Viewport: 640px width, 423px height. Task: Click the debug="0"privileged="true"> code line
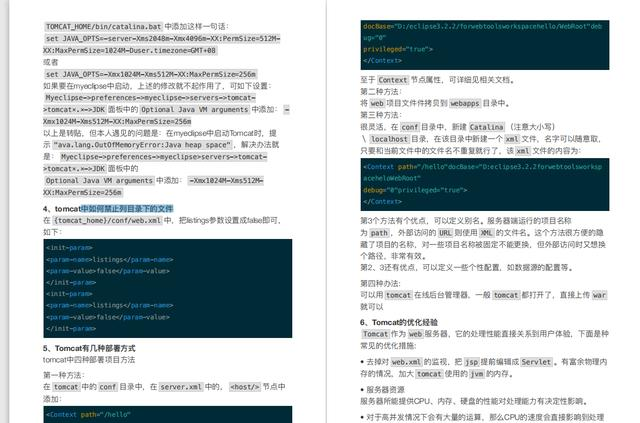pos(415,190)
